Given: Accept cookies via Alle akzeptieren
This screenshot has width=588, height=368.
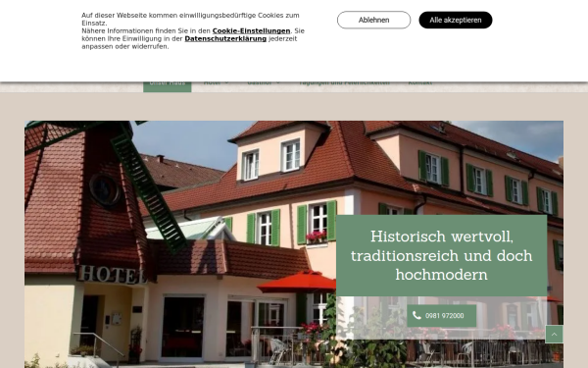Looking at the screenshot, I should click(x=456, y=20).
